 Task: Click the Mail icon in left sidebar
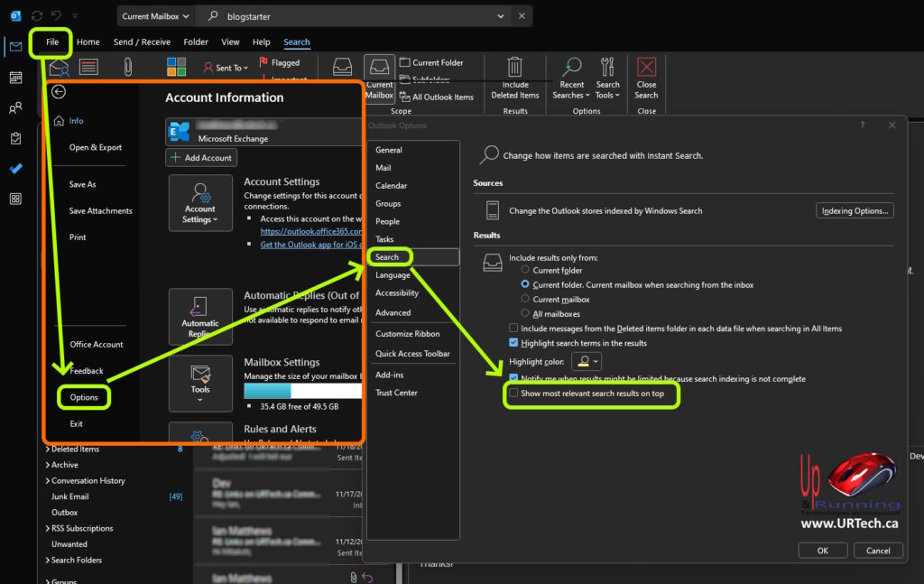pos(15,47)
